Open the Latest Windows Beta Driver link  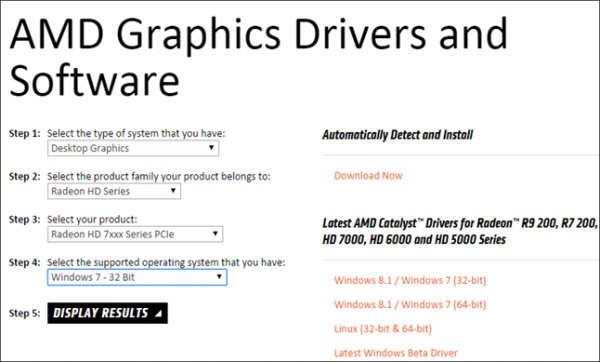396,353
